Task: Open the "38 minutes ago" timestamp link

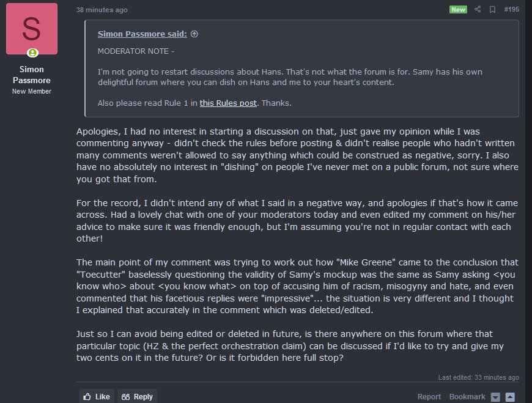Action: (102, 10)
